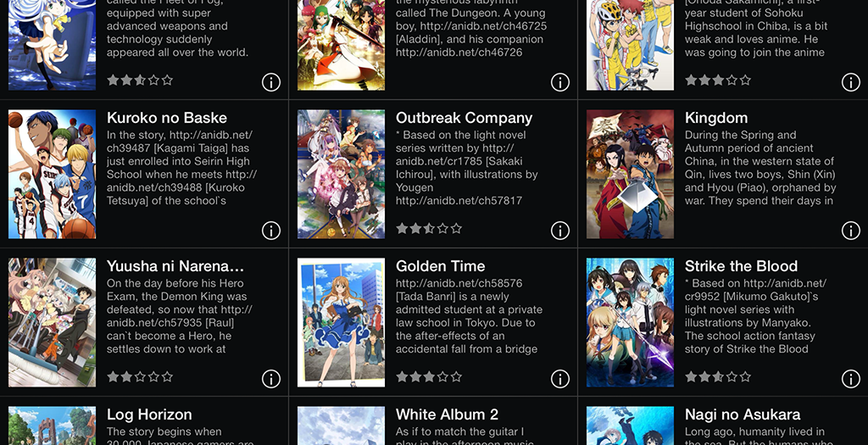Show Strike the Blood info icon

pos(851,379)
